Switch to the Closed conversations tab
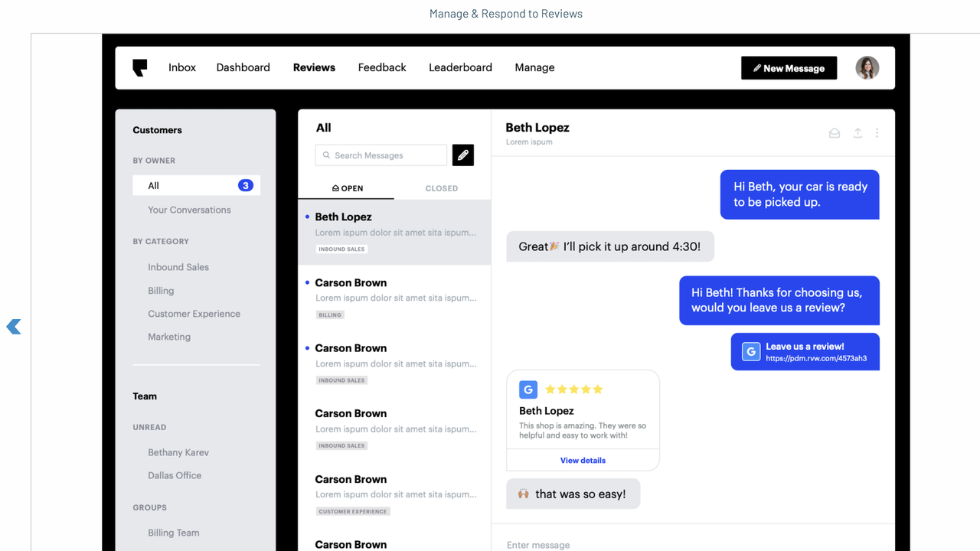The height and width of the screenshot is (551, 980). tap(442, 188)
